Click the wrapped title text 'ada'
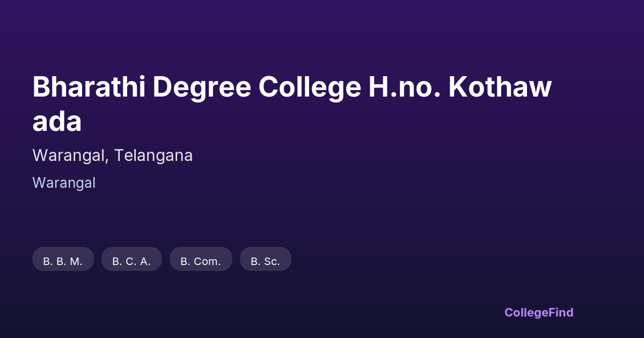Viewport: 644px width, 338px height. click(57, 122)
